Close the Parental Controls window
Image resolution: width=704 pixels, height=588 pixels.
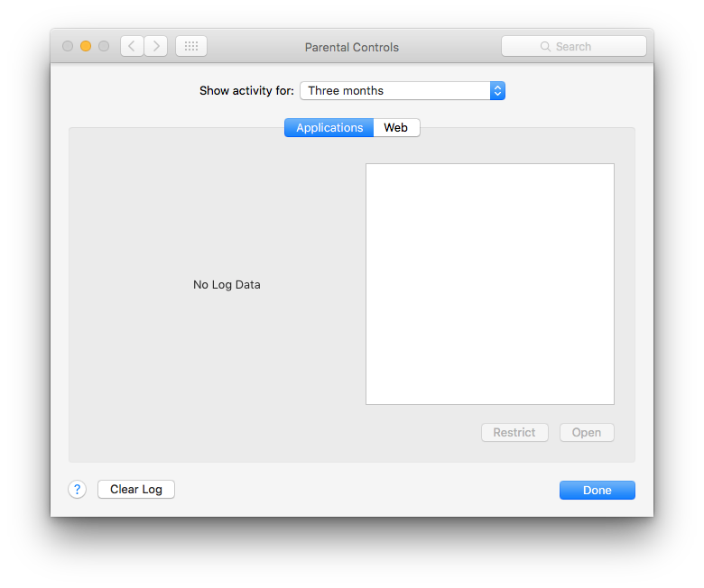(x=68, y=46)
